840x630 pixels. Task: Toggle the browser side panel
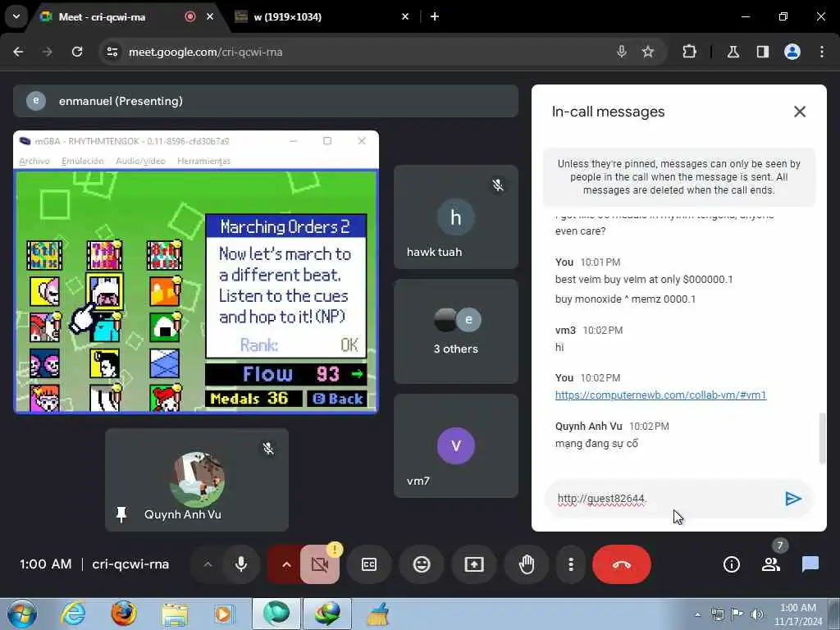[x=762, y=52]
